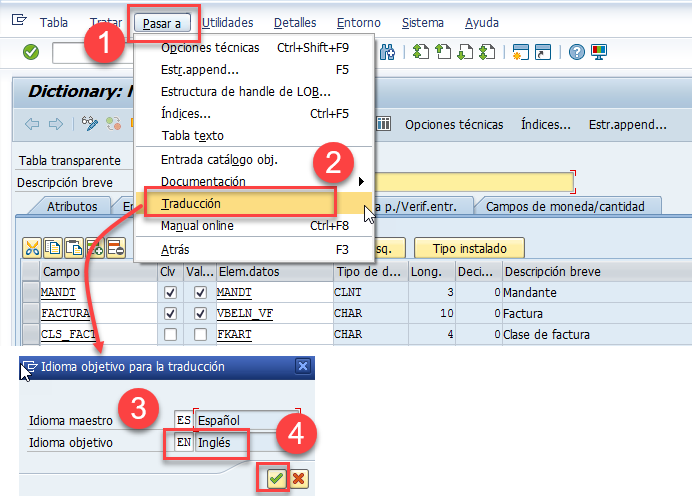This screenshot has width=692, height=496.
Task: Select Índices... in dropdown menu
Action: [x=254, y=114]
